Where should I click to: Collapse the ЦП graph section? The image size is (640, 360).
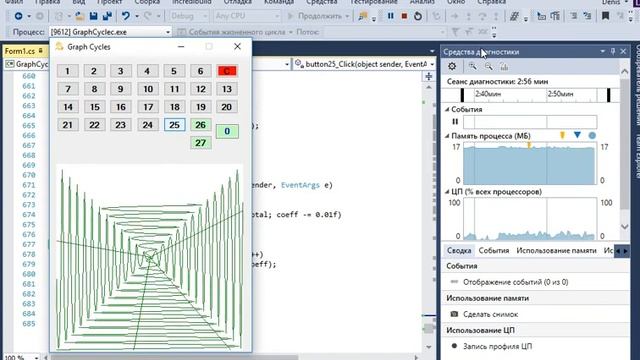point(447,191)
